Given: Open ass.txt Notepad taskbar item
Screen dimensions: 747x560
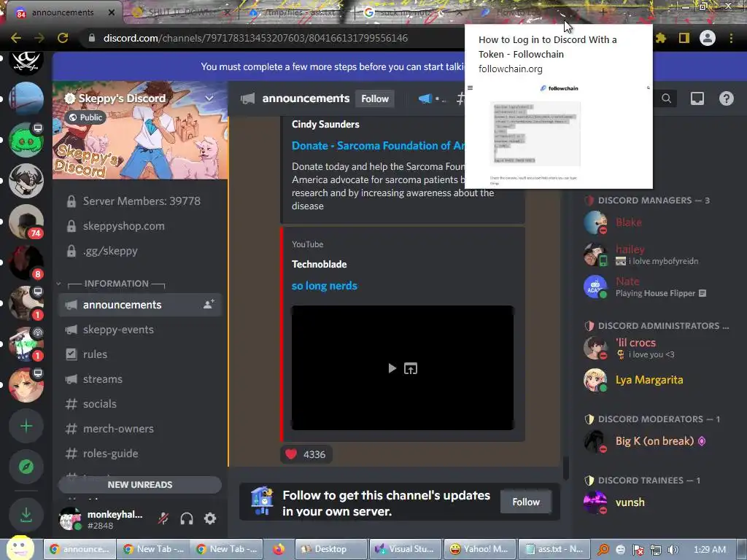Looking at the screenshot, I should [554, 549].
